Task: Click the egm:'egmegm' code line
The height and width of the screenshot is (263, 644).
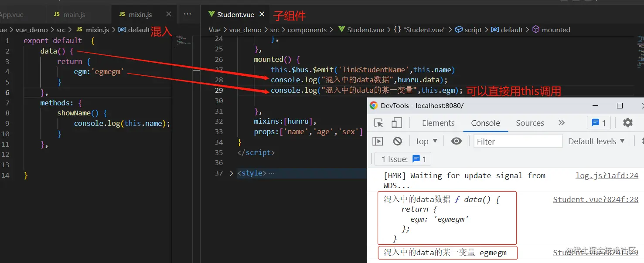Action: tap(99, 71)
